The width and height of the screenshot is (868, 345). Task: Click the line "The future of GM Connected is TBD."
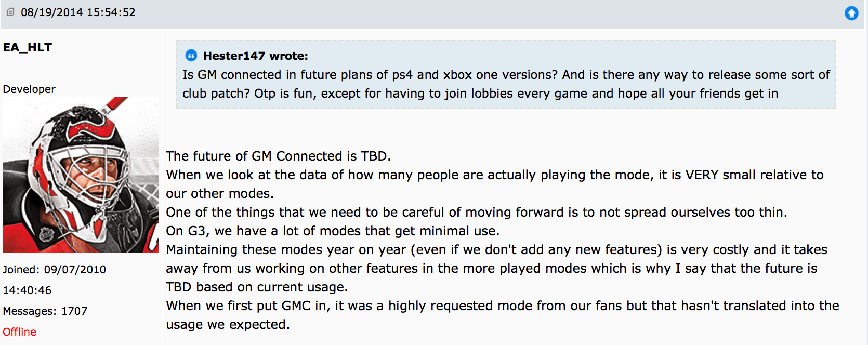pos(278,156)
